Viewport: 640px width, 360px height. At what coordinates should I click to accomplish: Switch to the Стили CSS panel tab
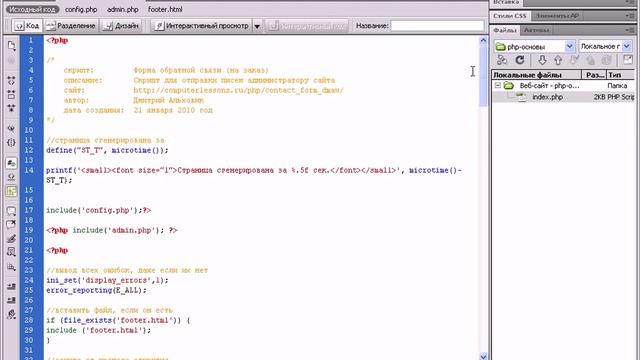click(510, 16)
